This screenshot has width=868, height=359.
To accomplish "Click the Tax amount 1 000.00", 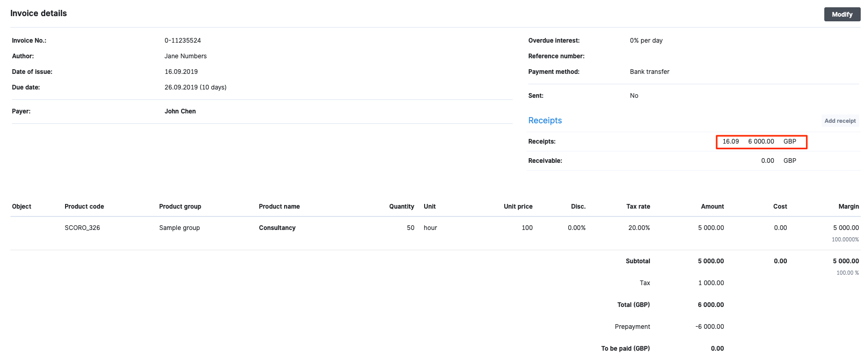I will pos(711,283).
